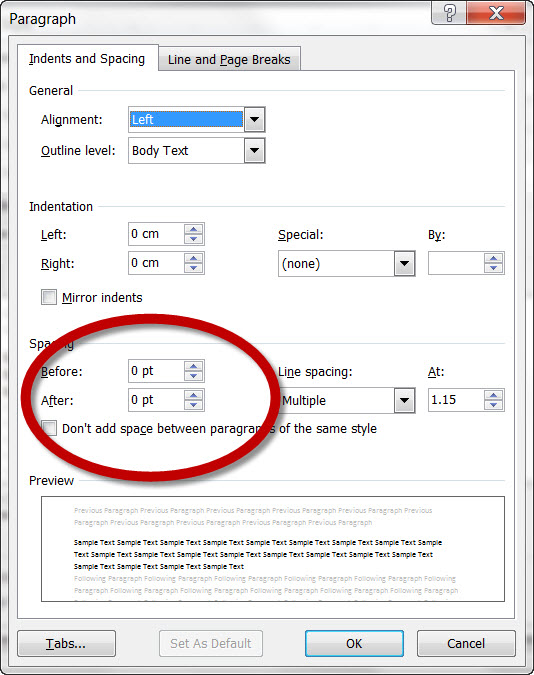Decrease Right indent with down arrow

[x=193, y=268]
